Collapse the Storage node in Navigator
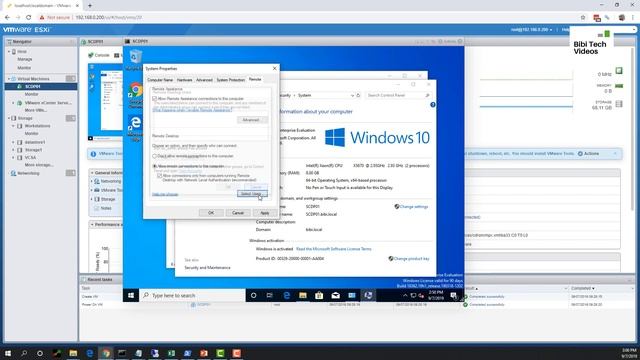Image resolution: width=640 pixels, height=360 pixels. [9, 118]
